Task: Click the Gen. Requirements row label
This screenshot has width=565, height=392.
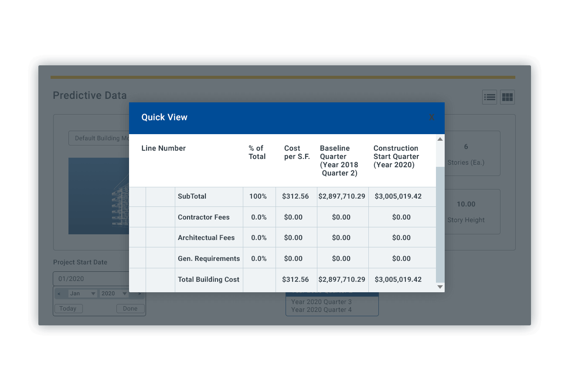Action: [209, 259]
